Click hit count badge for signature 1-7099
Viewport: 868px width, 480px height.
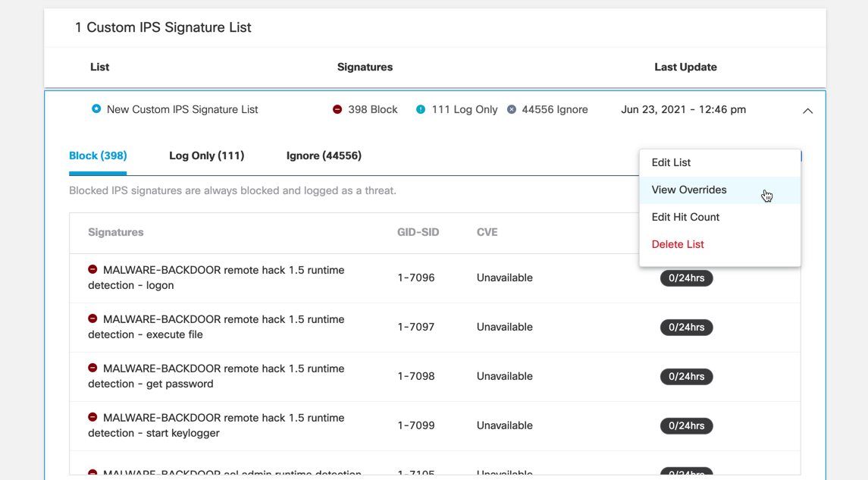coord(686,425)
